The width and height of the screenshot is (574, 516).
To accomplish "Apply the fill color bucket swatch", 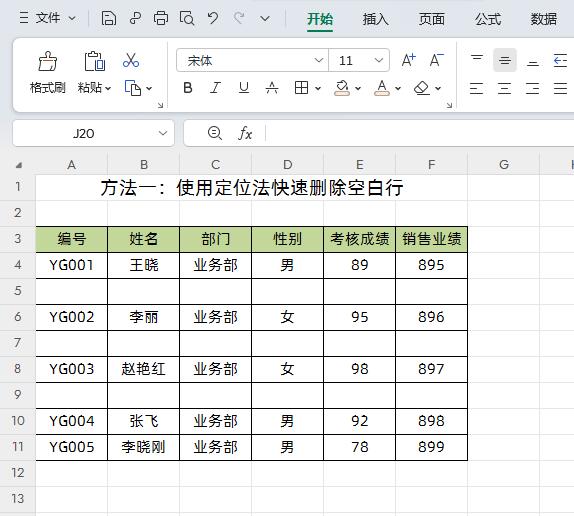I will tap(342, 88).
